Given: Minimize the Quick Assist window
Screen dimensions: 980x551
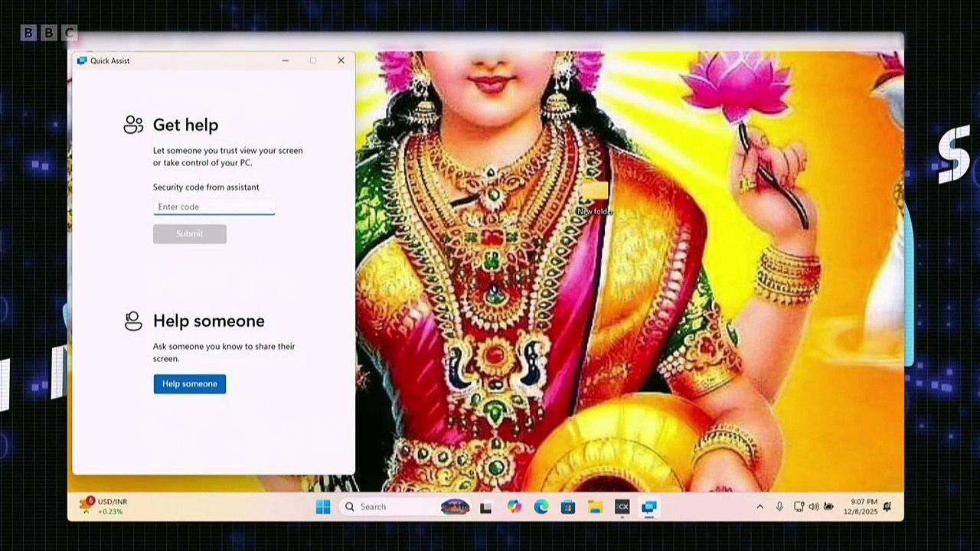Looking at the screenshot, I should coord(286,60).
